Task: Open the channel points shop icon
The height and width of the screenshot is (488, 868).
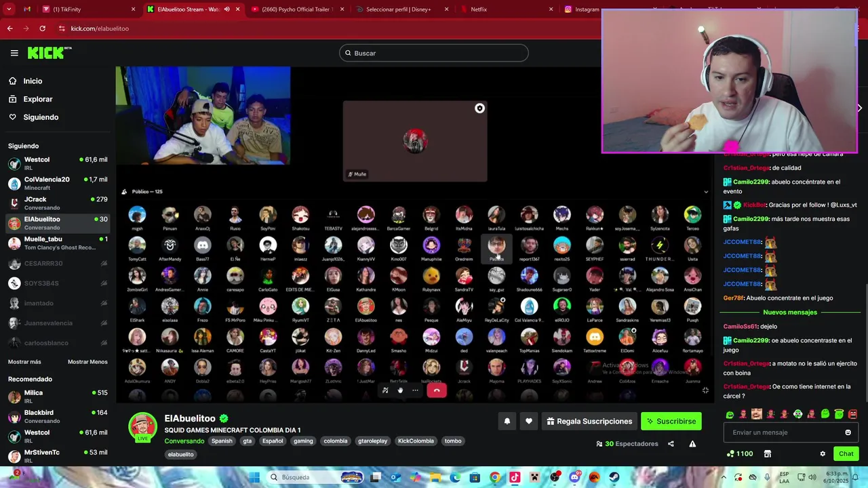Action: 768,453
